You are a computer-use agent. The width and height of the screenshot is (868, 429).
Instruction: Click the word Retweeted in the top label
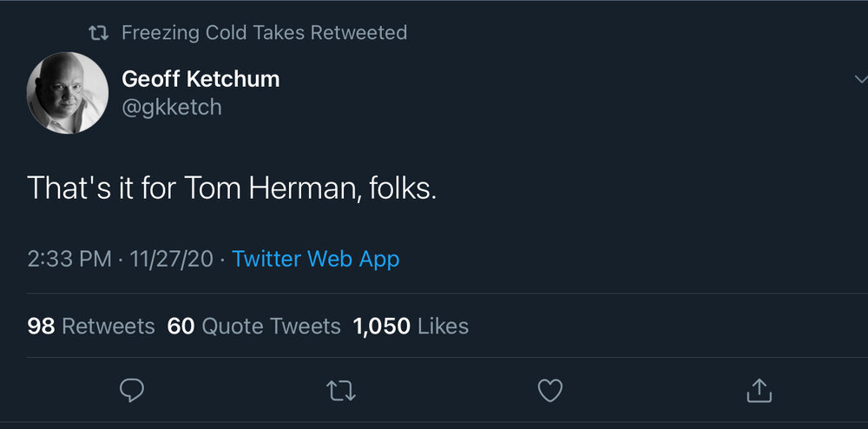pyautogui.click(x=358, y=33)
